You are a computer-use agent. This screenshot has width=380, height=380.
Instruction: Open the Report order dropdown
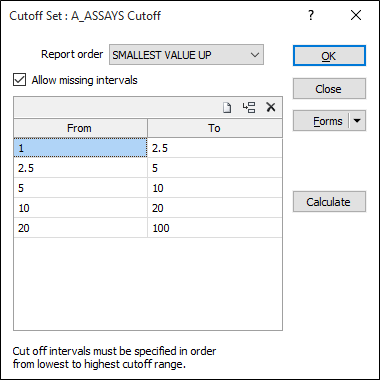point(186,55)
